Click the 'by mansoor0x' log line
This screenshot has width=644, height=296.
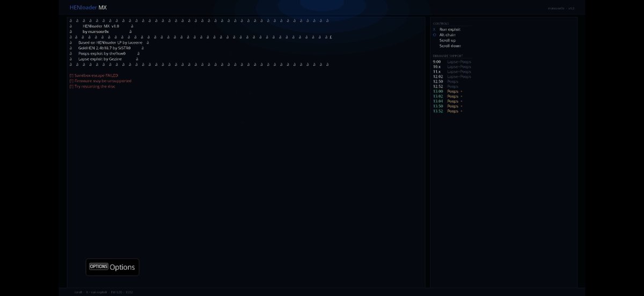coord(96,32)
